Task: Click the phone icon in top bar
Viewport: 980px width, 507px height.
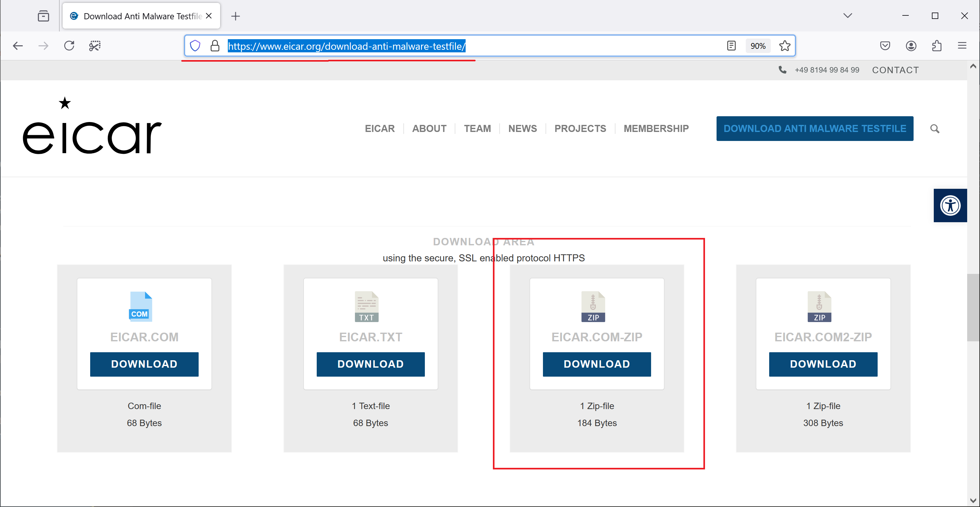Action: [x=782, y=70]
